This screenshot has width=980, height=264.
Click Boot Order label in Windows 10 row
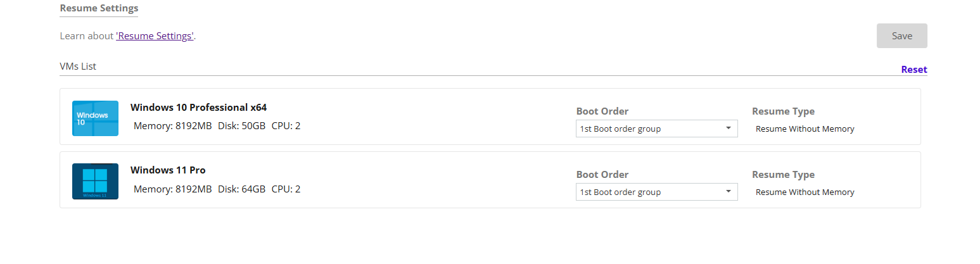pos(602,111)
